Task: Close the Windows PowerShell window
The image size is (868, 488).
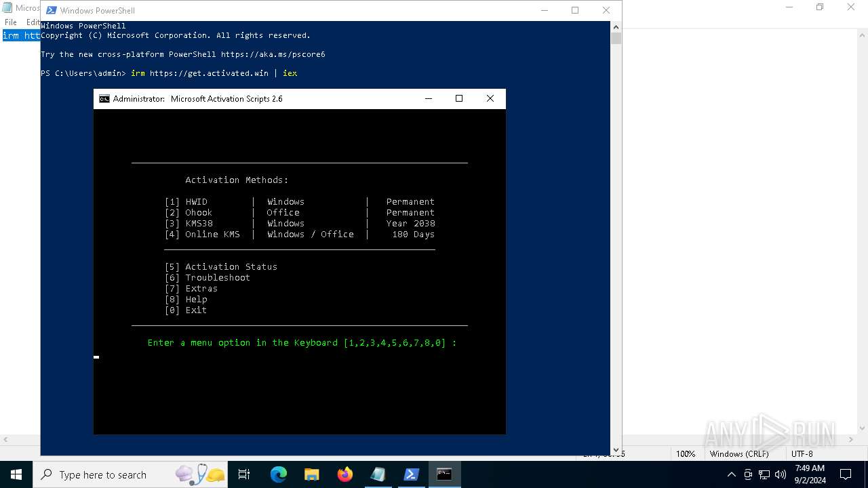Action: click(x=606, y=10)
